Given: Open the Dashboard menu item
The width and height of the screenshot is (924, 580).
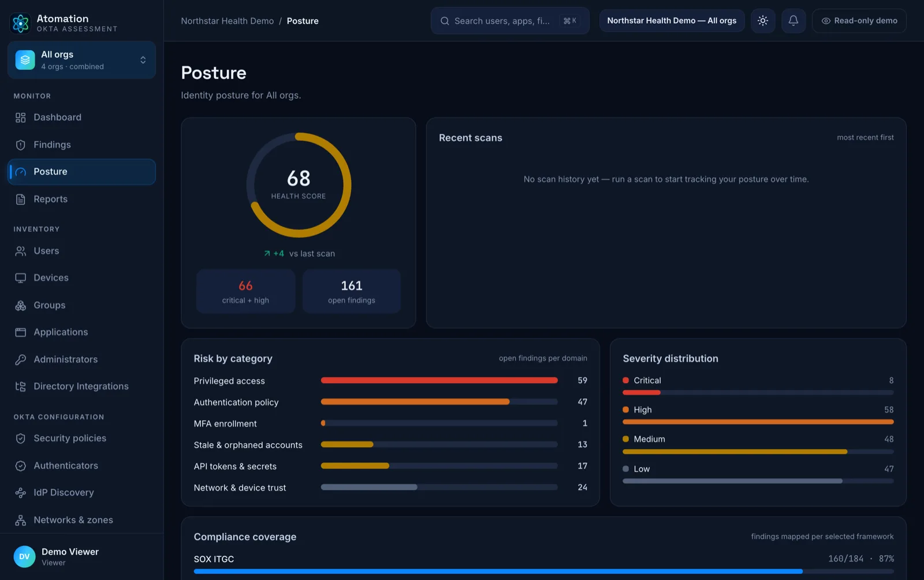Looking at the screenshot, I should click(x=81, y=118).
